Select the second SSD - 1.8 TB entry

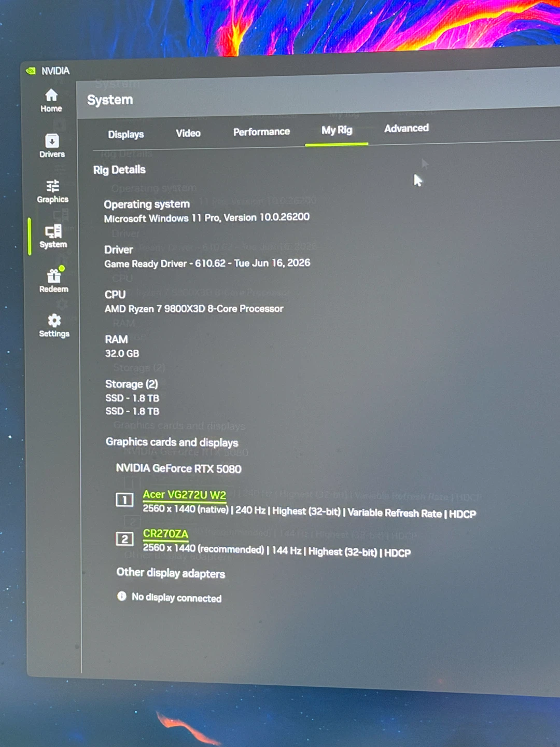coord(132,411)
